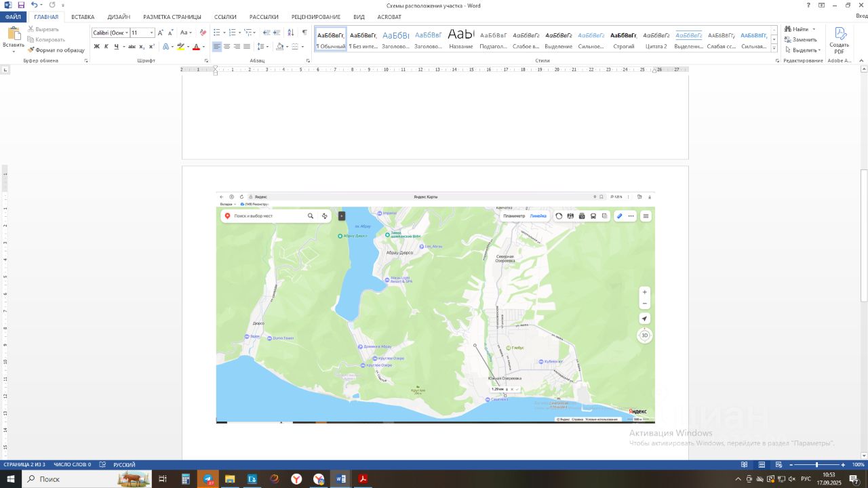Viewport: 868px width, 488px height.
Task: Apply the Название style from gallery
Action: 461,39
